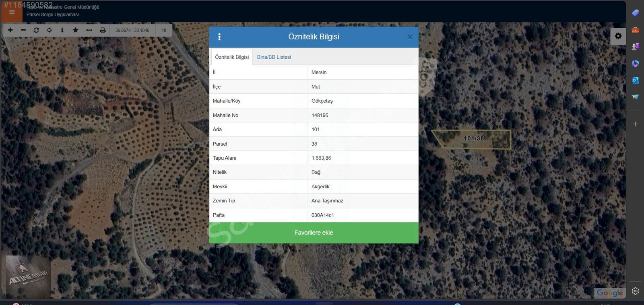The width and height of the screenshot is (644, 305).
Task: Select the Öznitelik Bilgisi tab
Action: 232,57
